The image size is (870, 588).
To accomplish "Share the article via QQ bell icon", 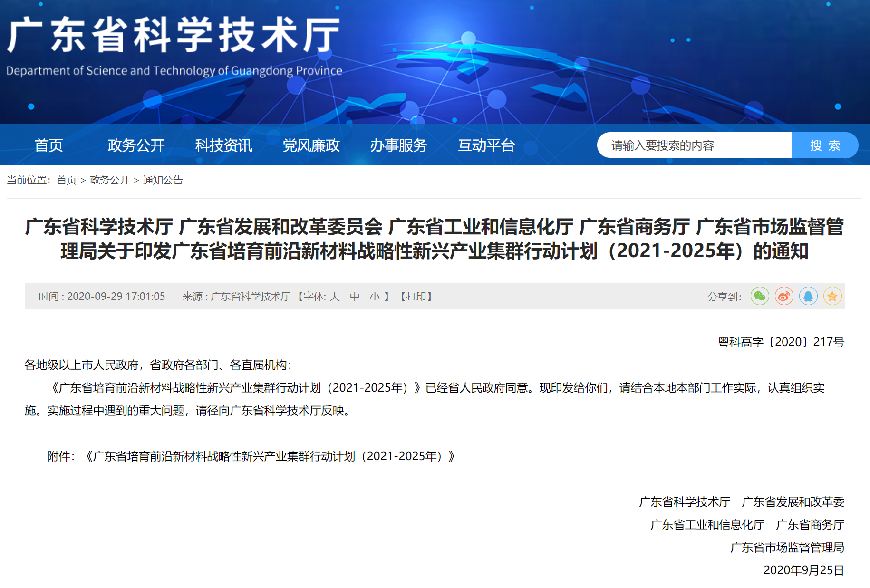I will pyautogui.click(x=808, y=296).
